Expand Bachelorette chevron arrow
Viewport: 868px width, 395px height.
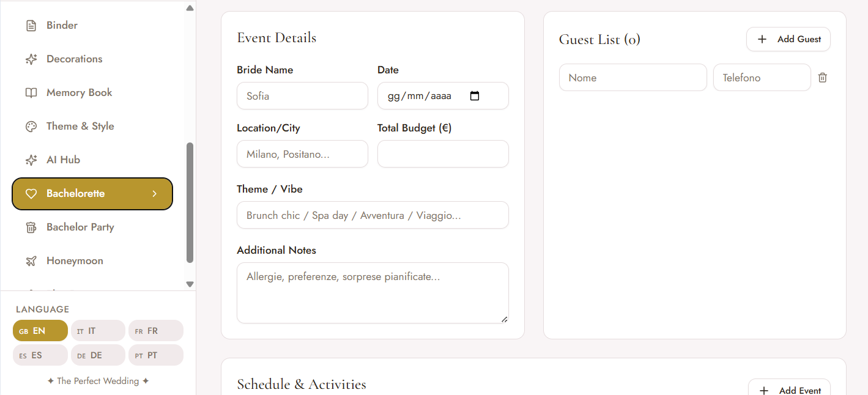click(155, 194)
